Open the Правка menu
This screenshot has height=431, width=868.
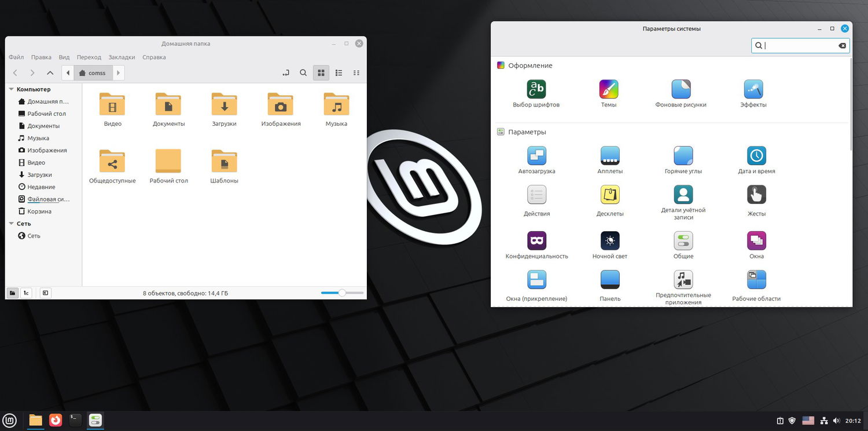41,57
